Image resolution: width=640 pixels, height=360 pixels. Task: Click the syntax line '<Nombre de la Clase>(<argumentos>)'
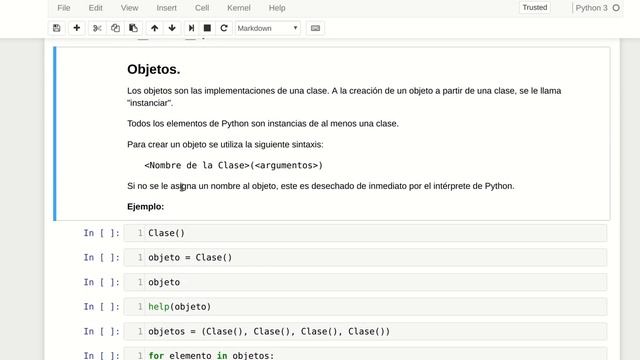click(x=233, y=165)
